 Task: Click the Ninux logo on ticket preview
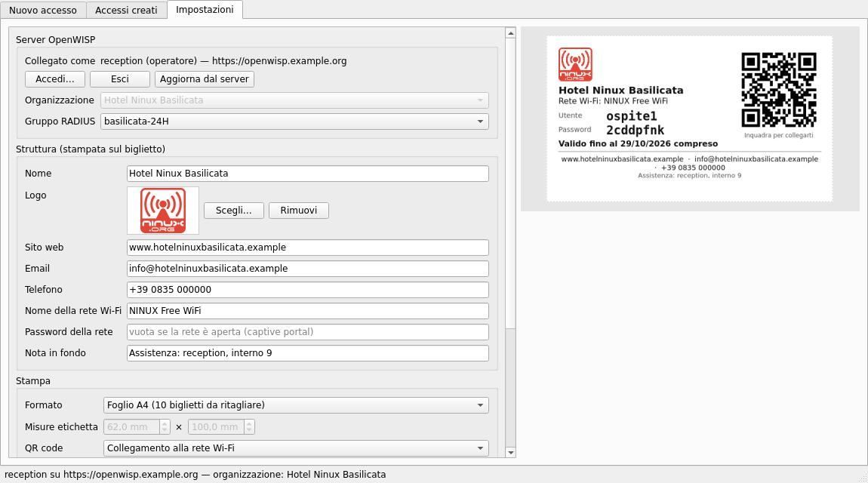click(x=575, y=64)
